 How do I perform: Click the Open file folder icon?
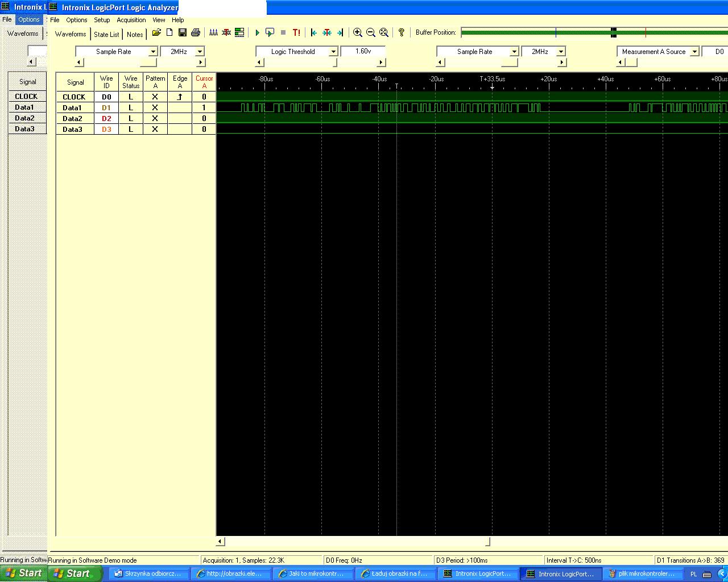[156, 33]
